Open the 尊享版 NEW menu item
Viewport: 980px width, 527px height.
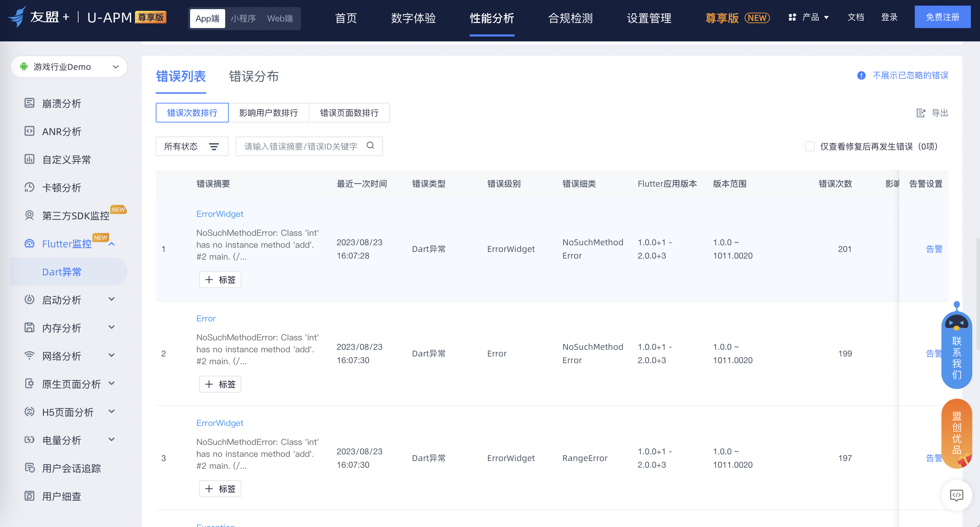pos(737,18)
